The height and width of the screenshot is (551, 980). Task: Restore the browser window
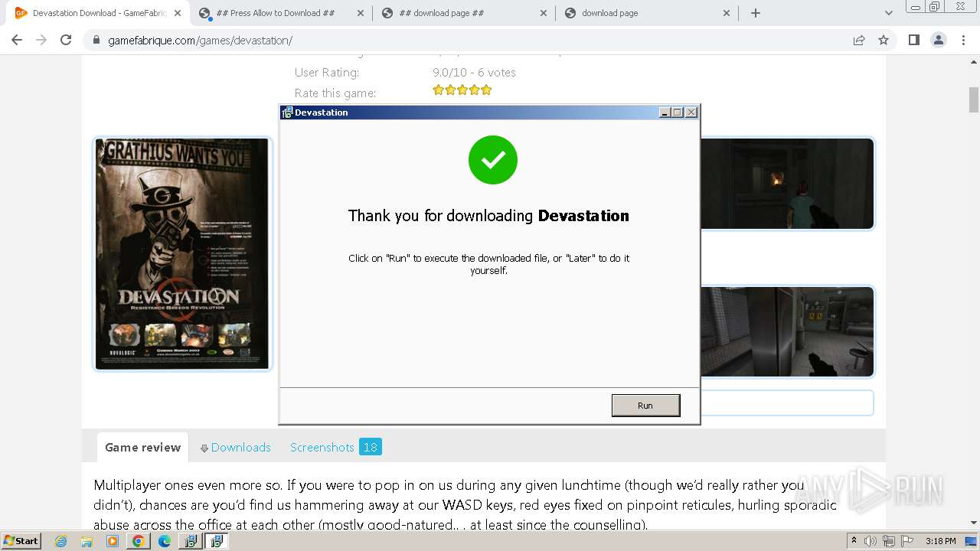[934, 6]
